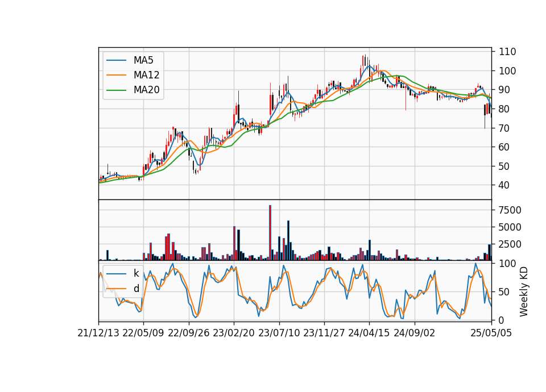546x392 pixels.
Task: Click the 23/07/10 date tick label
Action: (x=279, y=333)
